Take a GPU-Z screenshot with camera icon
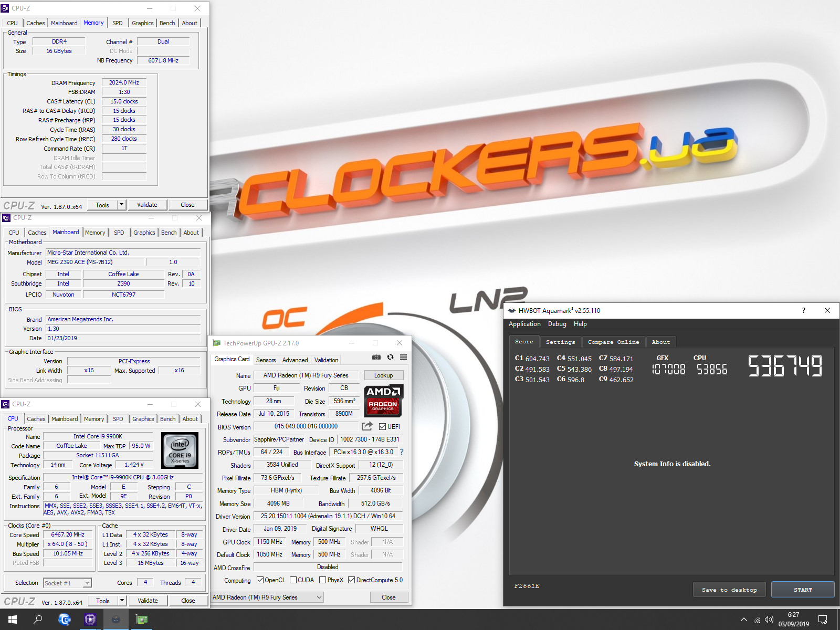The image size is (840, 630). tap(376, 357)
